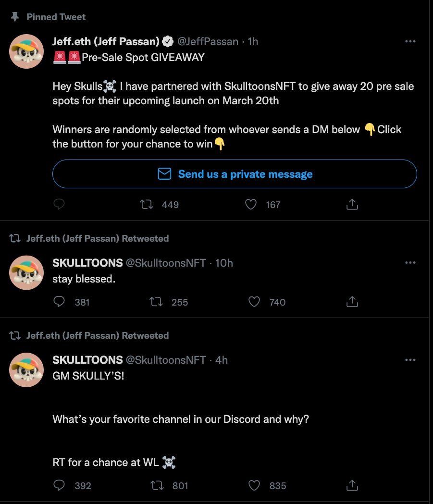
Task: Open the SKULLTOONS avatar on 'stay blessed.' tweet
Action: pyautogui.click(x=27, y=272)
